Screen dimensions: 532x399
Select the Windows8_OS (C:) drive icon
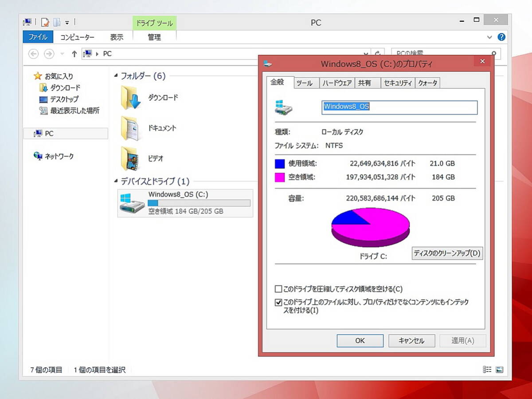[x=132, y=203]
